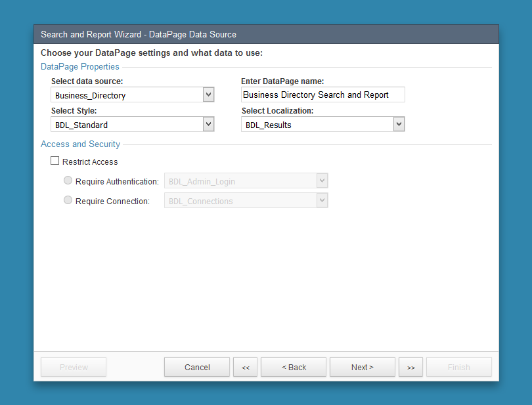The width and height of the screenshot is (532, 405).
Task: Select the Require Connection radio button
Action: click(68, 200)
